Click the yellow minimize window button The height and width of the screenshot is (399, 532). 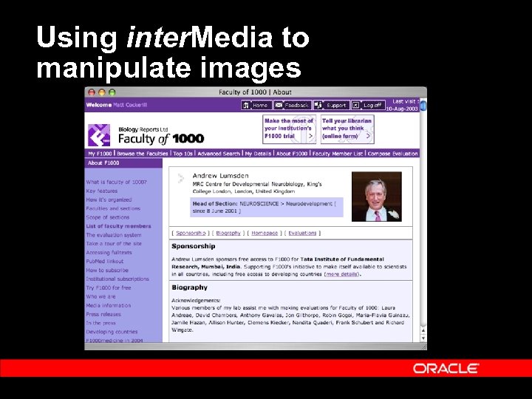pyautogui.click(x=101, y=92)
